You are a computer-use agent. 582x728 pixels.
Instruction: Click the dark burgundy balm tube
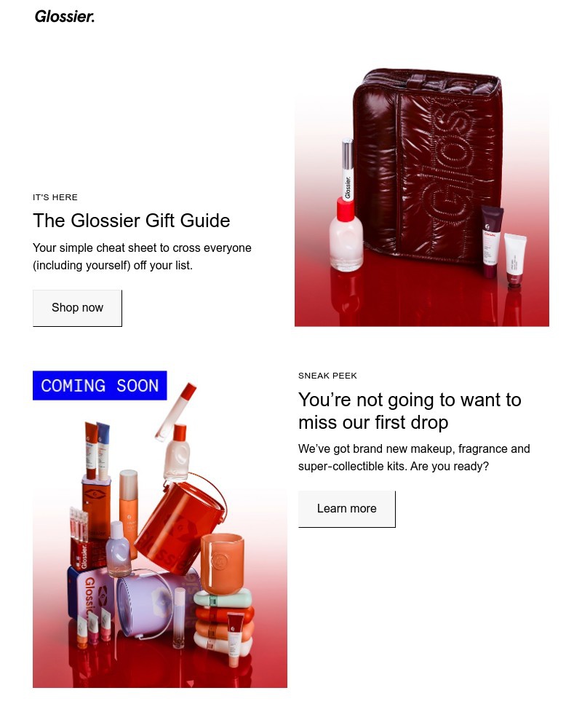tap(491, 242)
